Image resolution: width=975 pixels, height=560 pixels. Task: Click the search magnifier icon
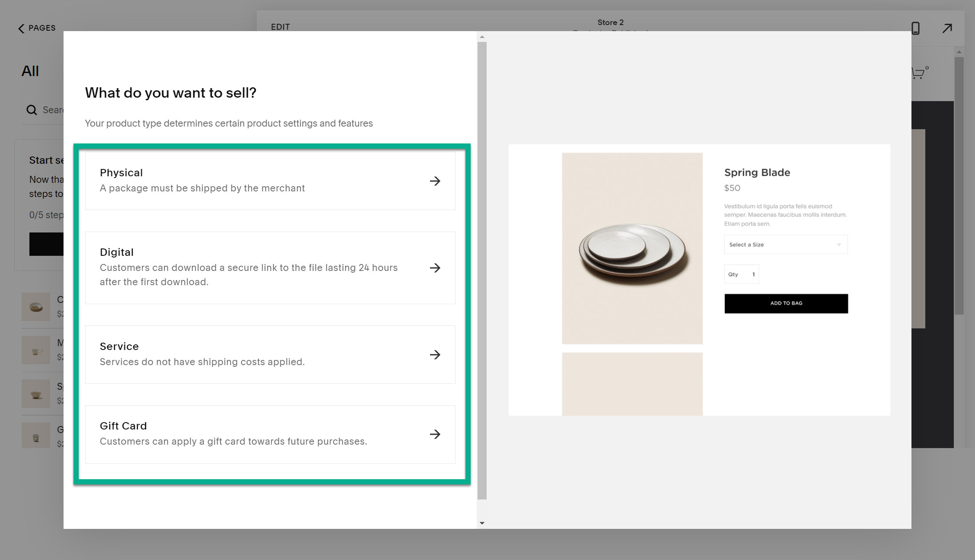tap(32, 110)
